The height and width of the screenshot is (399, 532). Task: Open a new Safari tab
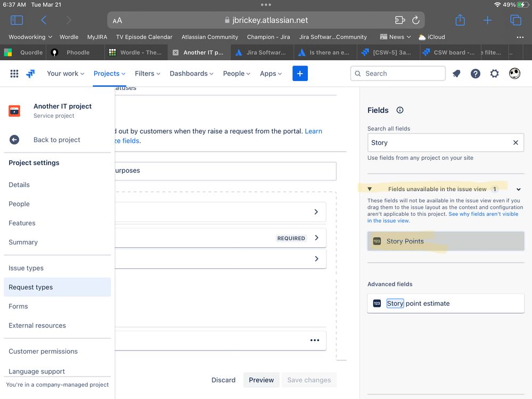(x=488, y=20)
